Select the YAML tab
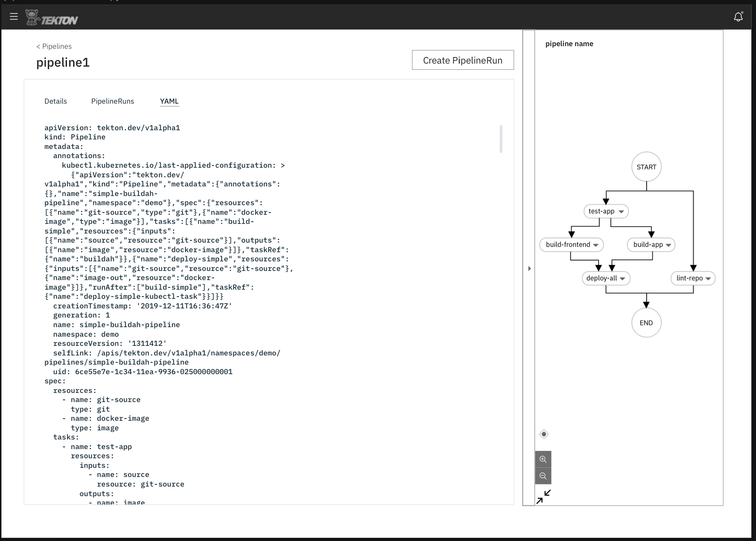756x541 pixels. coord(169,101)
